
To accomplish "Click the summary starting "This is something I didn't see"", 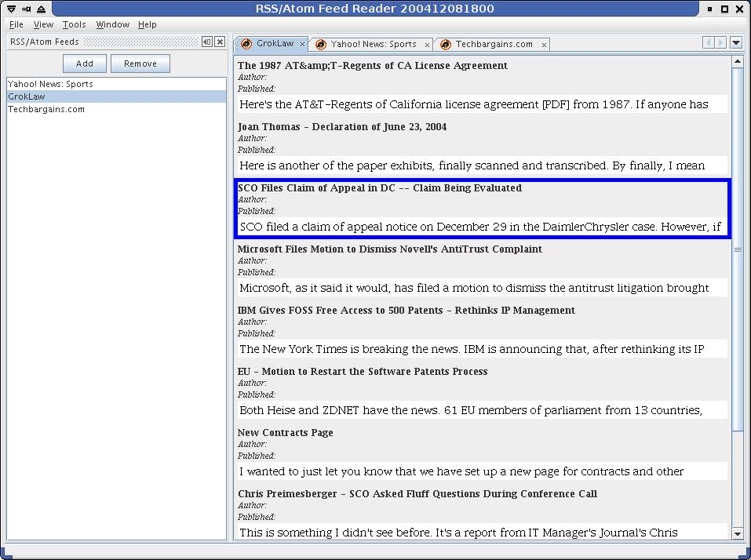I will pyautogui.click(x=483, y=533).
